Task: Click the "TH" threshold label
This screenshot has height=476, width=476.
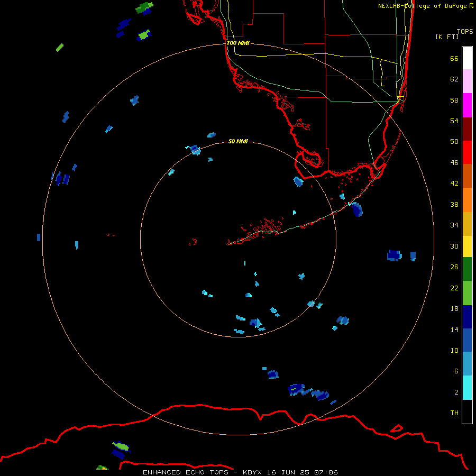Action: click(454, 413)
